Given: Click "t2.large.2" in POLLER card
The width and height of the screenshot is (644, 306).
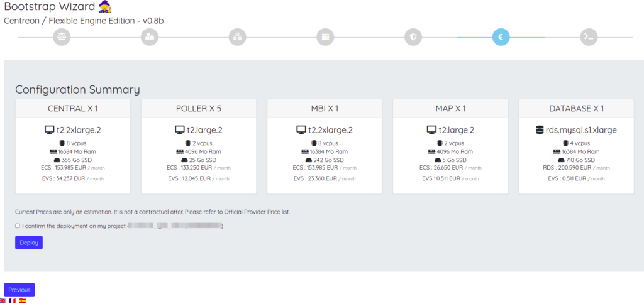Looking at the screenshot, I should pyautogui.click(x=204, y=130).
